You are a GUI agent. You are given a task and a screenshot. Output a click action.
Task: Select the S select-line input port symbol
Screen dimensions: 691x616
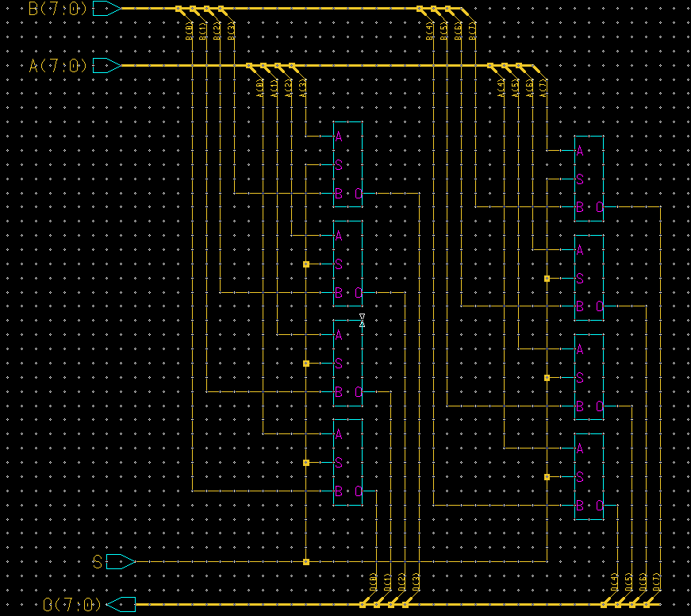click(x=120, y=562)
